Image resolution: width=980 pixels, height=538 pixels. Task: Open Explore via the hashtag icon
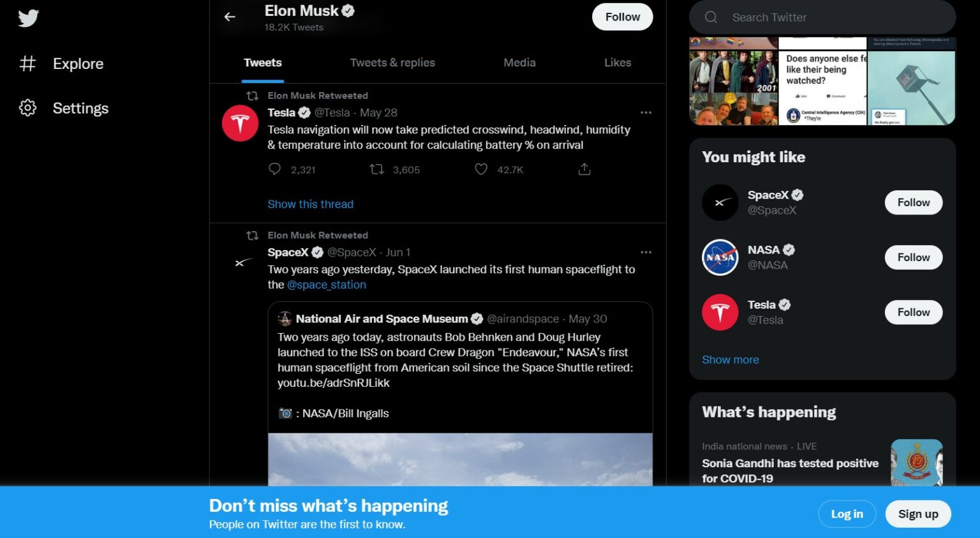(x=28, y=63)
